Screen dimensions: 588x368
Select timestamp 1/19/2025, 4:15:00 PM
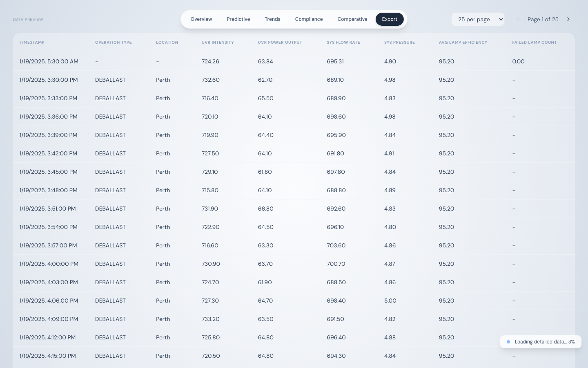(x=48, y=356)
